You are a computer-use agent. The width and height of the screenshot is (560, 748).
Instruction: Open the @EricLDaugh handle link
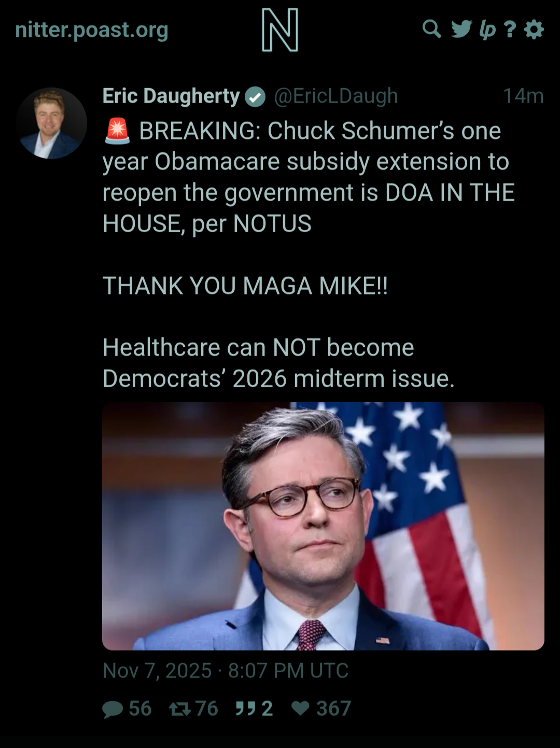point(335,96)
